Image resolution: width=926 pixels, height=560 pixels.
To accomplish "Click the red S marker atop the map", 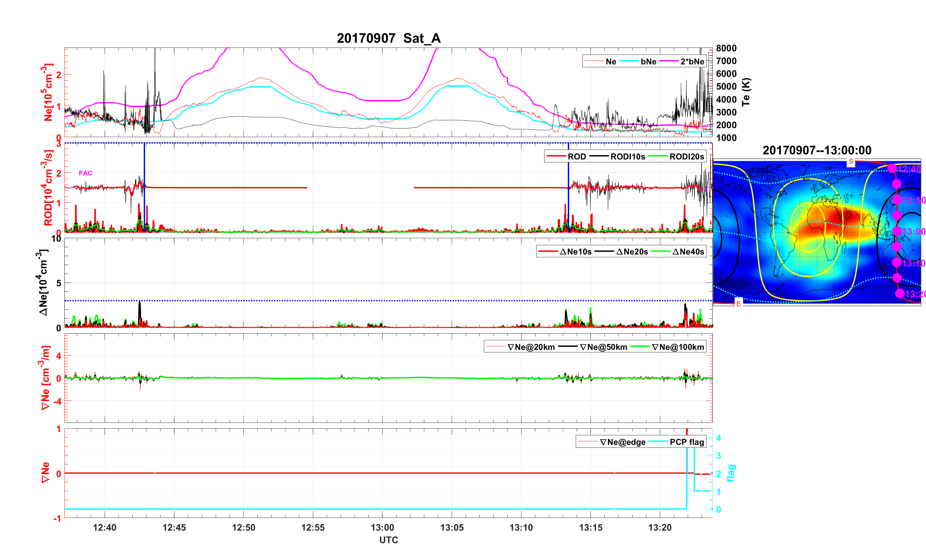I will 851,162.
